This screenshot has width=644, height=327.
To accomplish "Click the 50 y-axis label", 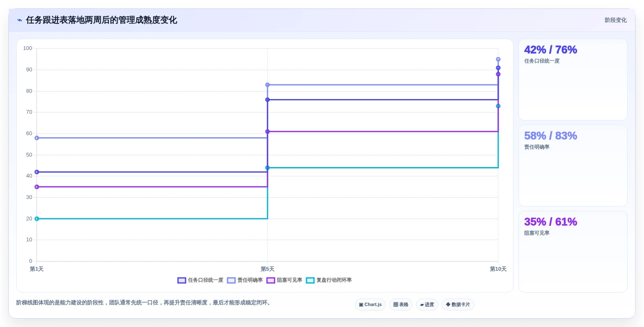I will [29, 154].
